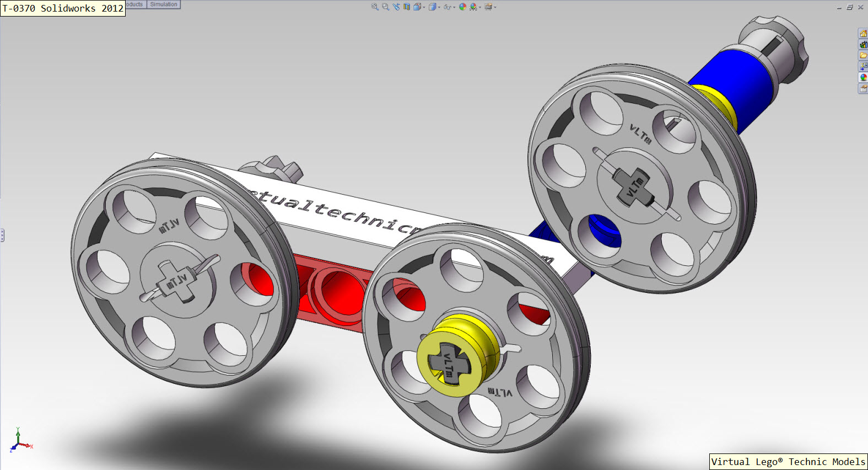Viewport: 868px width, 470px height.
Task: Click the Zoom to Fit icon
Action: click(375, 7)
